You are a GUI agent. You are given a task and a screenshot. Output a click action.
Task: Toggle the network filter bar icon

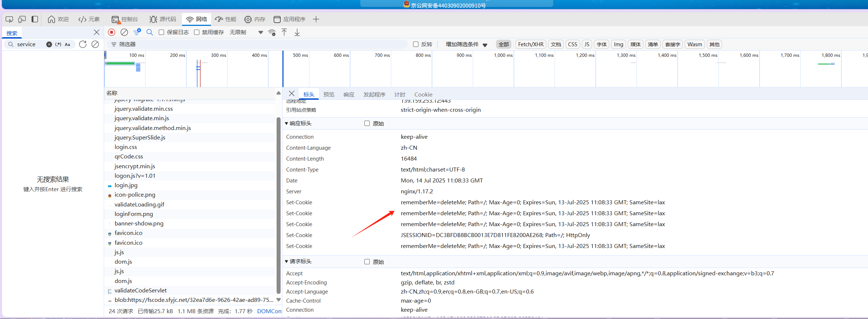click(137, 32)
